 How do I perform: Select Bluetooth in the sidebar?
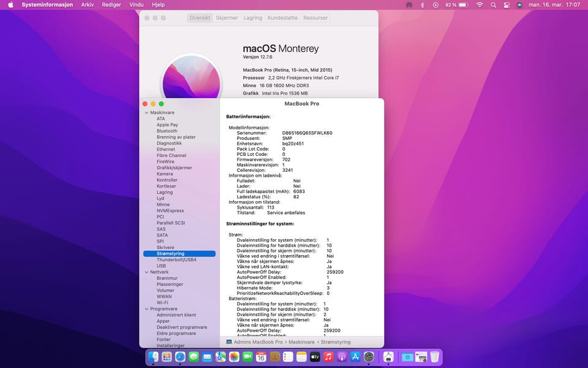pos(167,131)
